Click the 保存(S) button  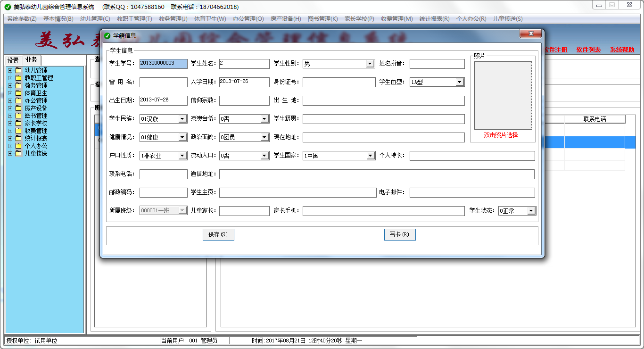(218, 234)
